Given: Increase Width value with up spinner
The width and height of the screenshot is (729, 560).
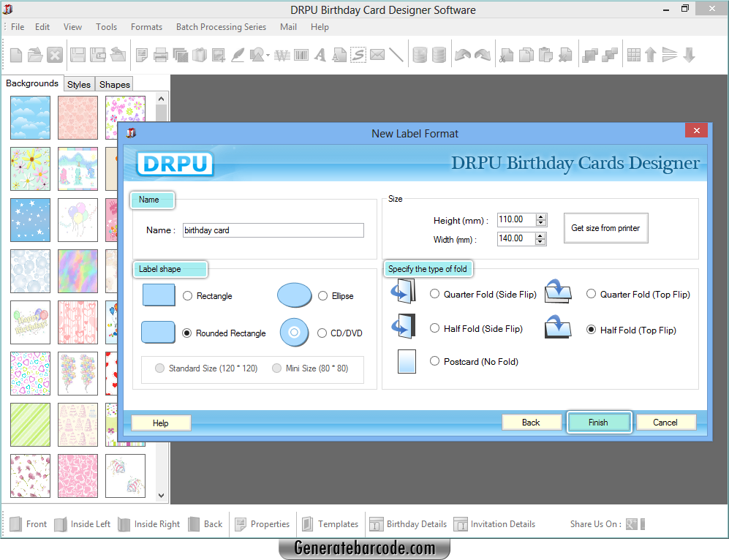Looking at the screenshot, I should tap(540, 235).
